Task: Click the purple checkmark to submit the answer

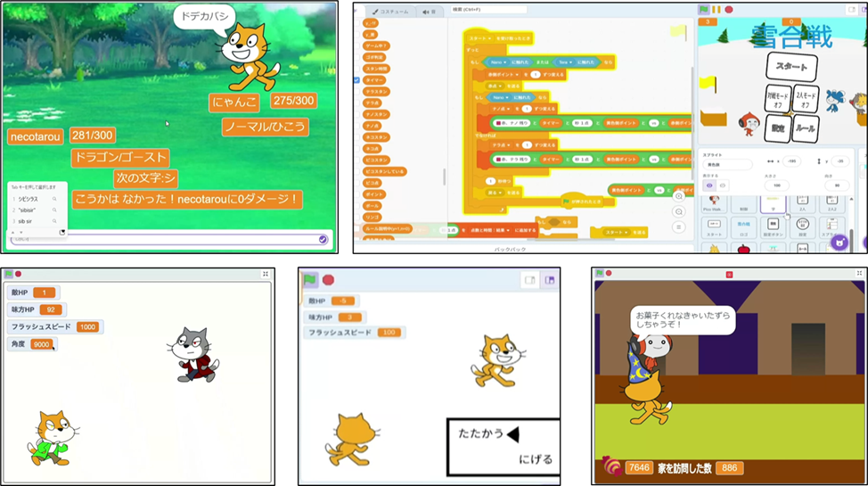Action: point(323,239)
